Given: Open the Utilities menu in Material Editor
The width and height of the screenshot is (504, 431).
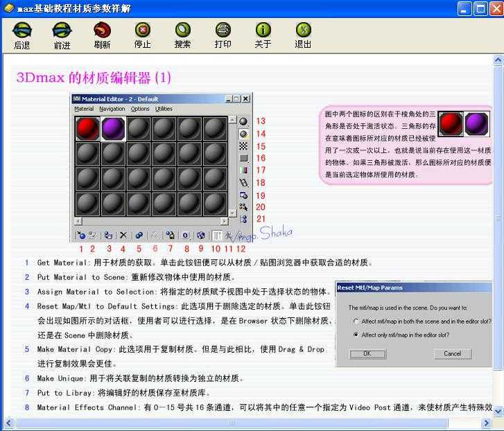Looking at the screenshot, I should (x=164, y=109).
